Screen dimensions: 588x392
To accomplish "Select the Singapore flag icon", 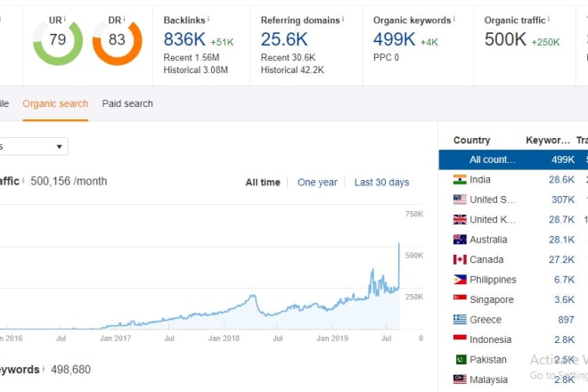I will (x=460, y=298).
